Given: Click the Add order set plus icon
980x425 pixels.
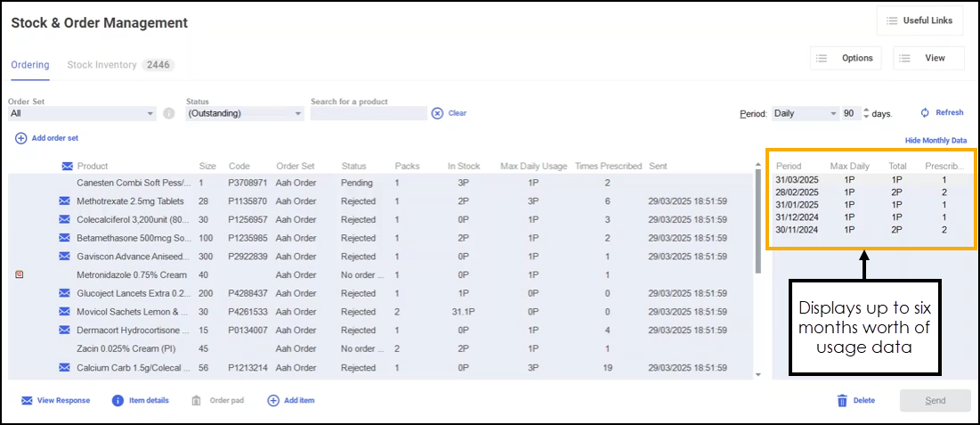Looking at the screenshot, I should pyautogui.click(x=20, y=138).
